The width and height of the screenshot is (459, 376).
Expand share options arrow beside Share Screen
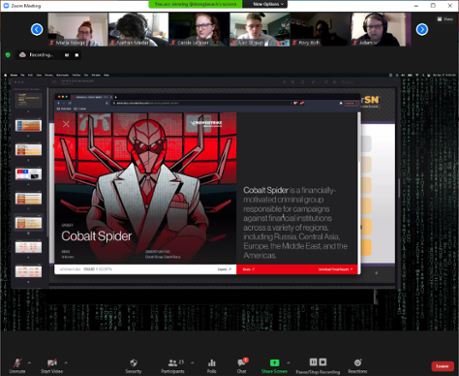point(288,362)
